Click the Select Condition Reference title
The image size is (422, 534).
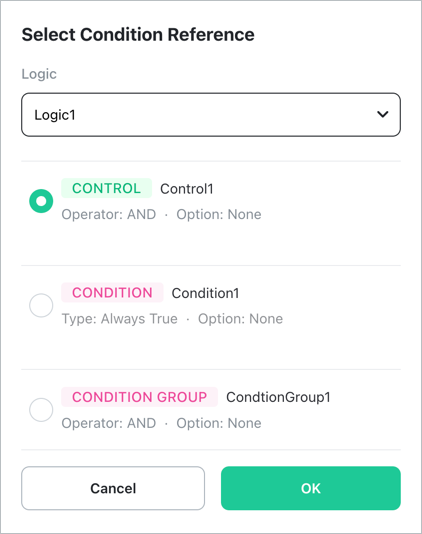[x=138, y=35]
